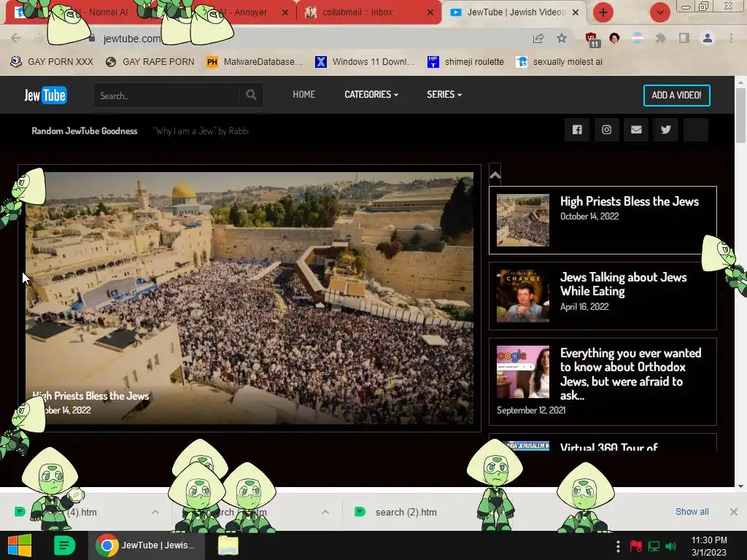Click the JewTube logo
Screen dimensions: 747x560
(x=46, y=95)
